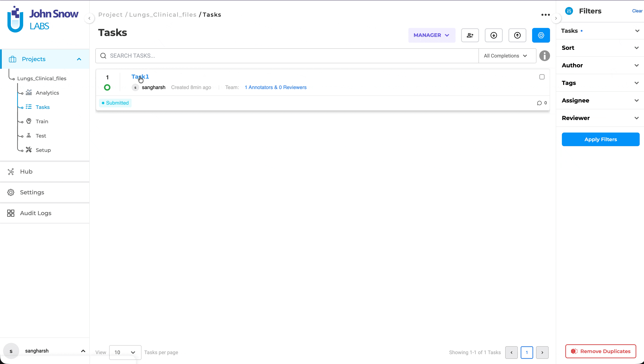This screenshot has width=644, height=364.
Task: Select the Task1 checkbox
Action: point(542,77)
